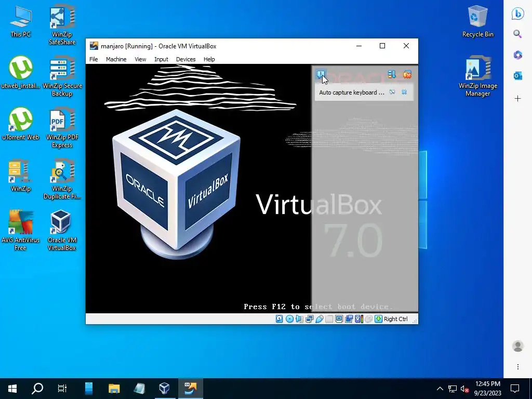
Task: Click the mouse integration status icon
Action: [x=368, y=319]
